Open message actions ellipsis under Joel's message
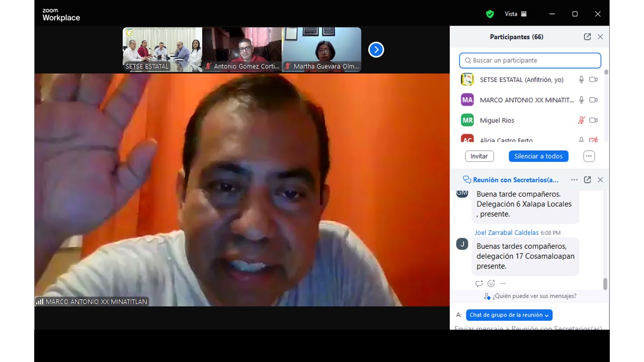Viewport: 644px width, 362px height. point(503,284)
